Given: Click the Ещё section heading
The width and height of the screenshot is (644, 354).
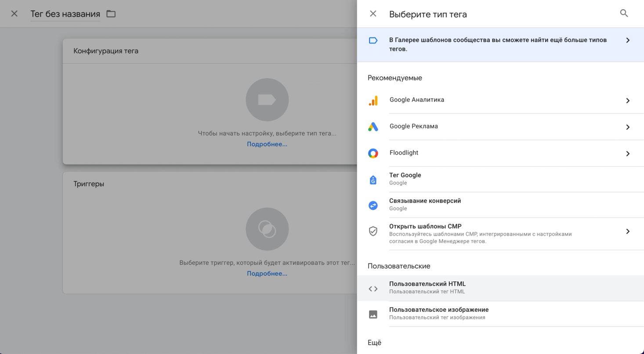Looking at the screenshot, I should tap(374, 343).
